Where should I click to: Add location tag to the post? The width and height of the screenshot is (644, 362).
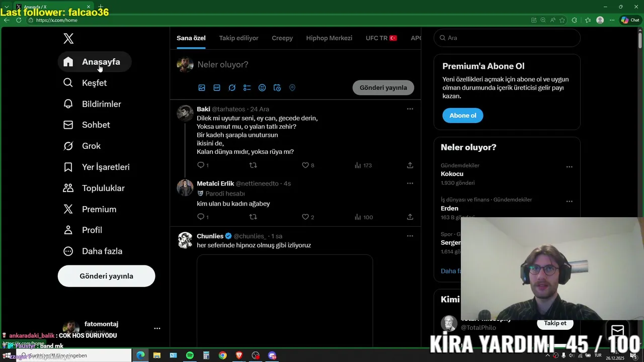292,87
